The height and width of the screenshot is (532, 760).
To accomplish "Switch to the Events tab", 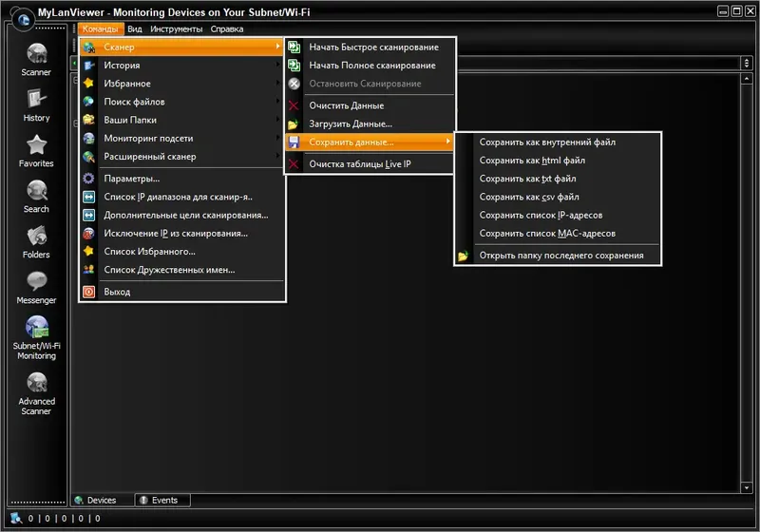I will 162,500.
